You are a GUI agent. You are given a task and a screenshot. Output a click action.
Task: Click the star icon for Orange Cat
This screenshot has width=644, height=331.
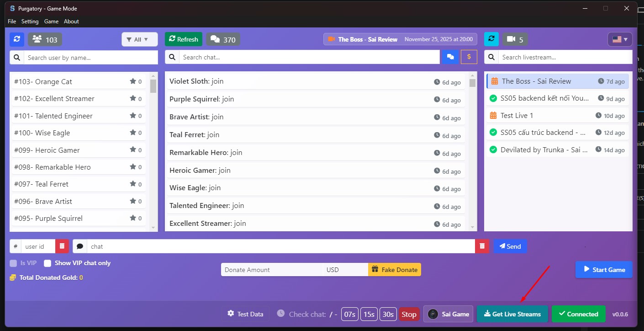133,81
